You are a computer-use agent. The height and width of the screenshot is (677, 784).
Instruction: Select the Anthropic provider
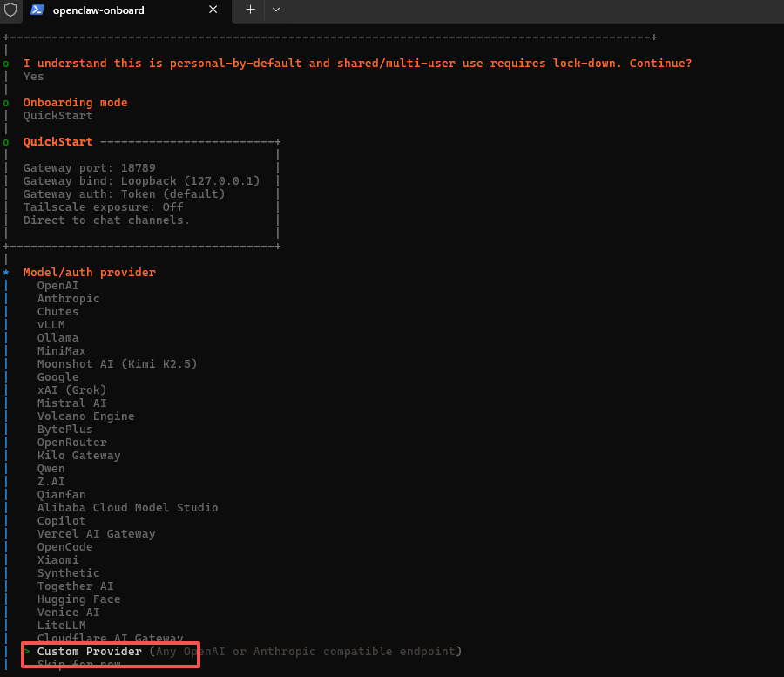[x=70, y=298]
